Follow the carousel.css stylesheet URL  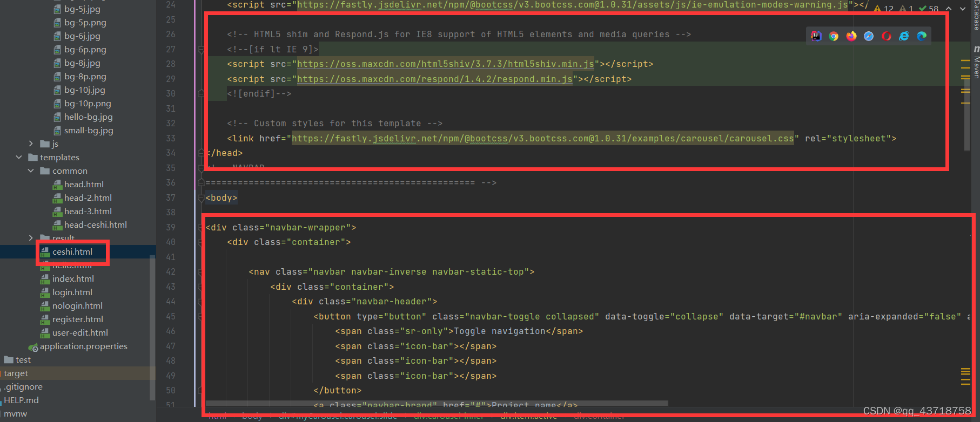tap(543, 139)
